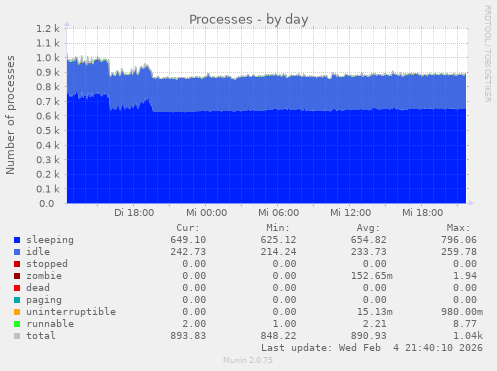
Task: Click the 'Processes - by day' title
Action: pyautogui.click(x=249, y=20)
